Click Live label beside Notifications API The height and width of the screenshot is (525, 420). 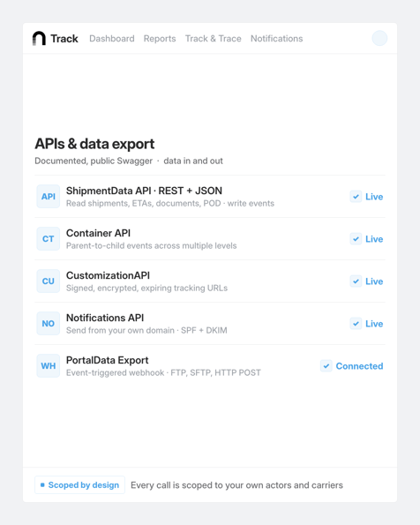374,324
